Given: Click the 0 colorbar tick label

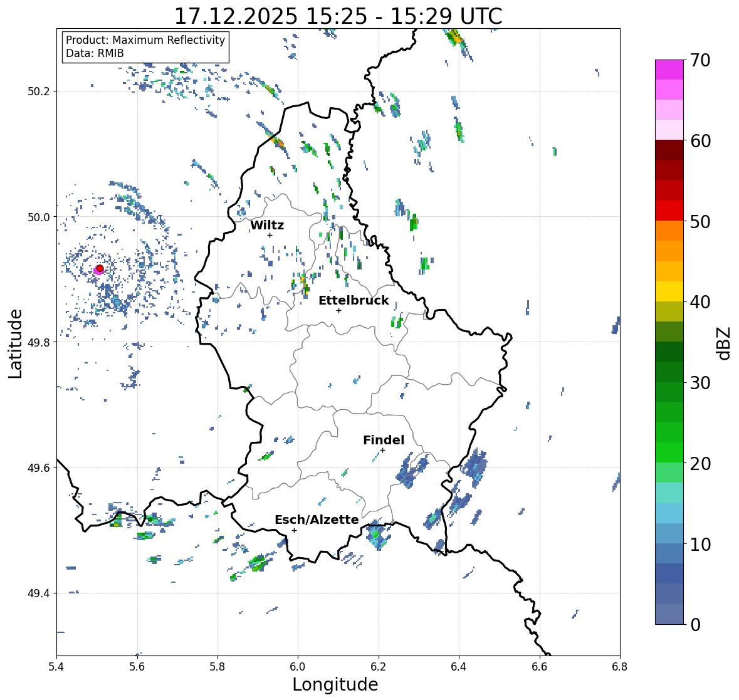Looking at the screenshot, I should (x=695, y=625).
